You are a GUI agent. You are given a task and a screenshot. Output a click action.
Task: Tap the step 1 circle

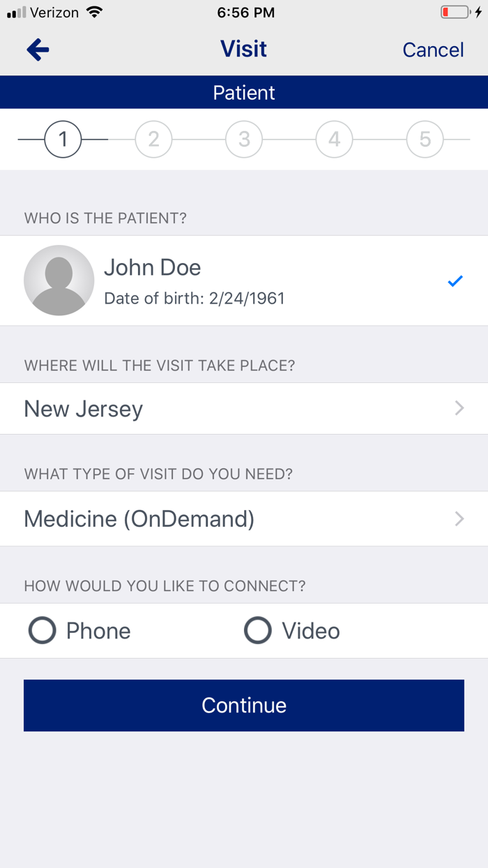[63, 140]
